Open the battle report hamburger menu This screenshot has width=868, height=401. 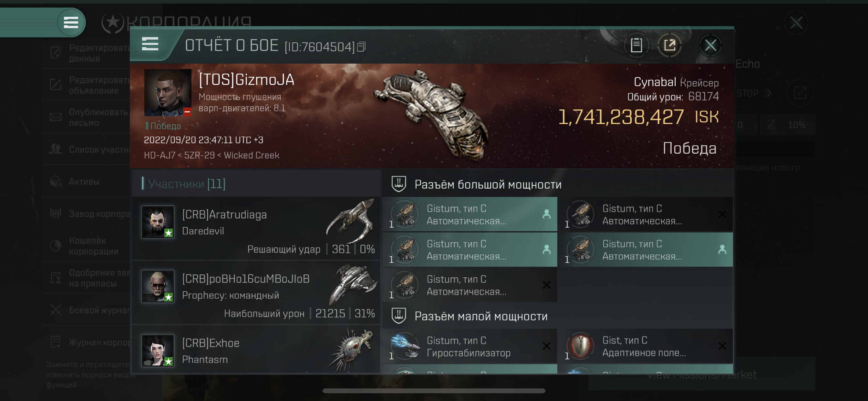click(x=150, y=44)
